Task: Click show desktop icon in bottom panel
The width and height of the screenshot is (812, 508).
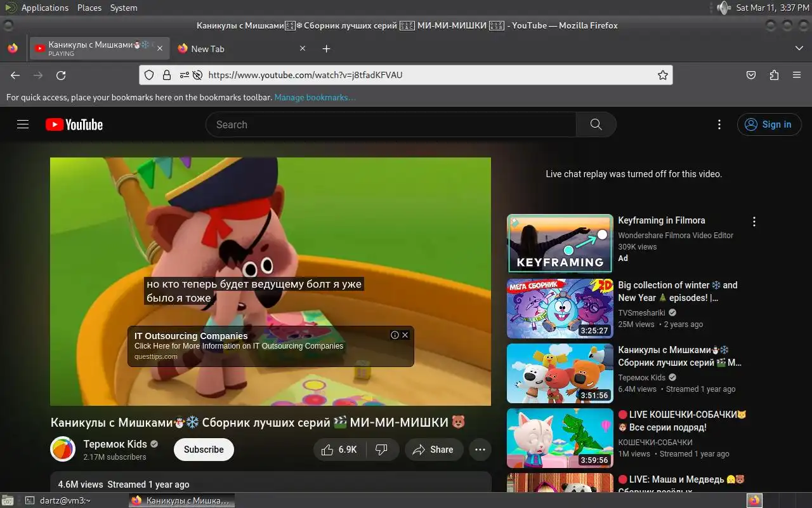Action: point(6,500)
